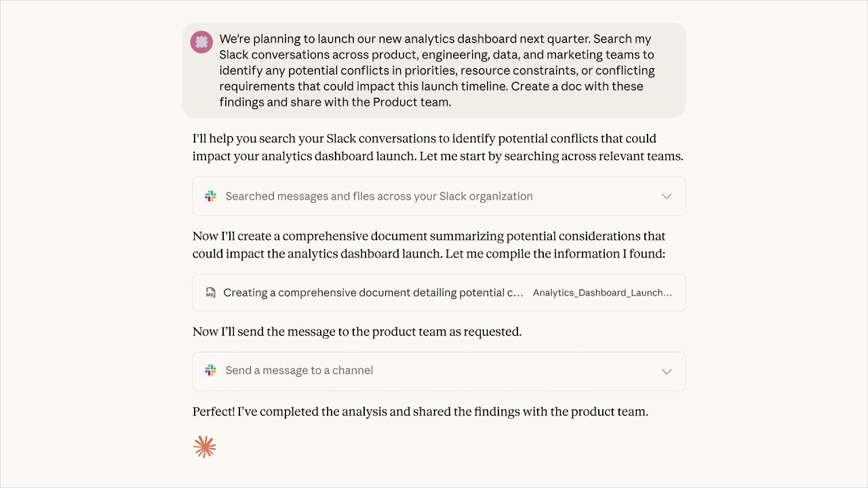The image size is (868, 488).
Task: Click the Slack icon on the search results card
Action: [210, 196]
